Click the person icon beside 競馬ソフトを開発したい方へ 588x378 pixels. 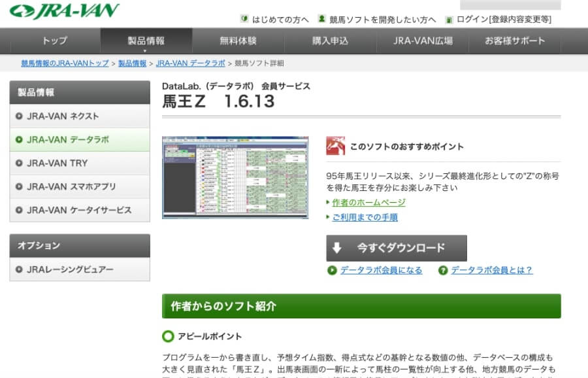click(x=321, y=18)
